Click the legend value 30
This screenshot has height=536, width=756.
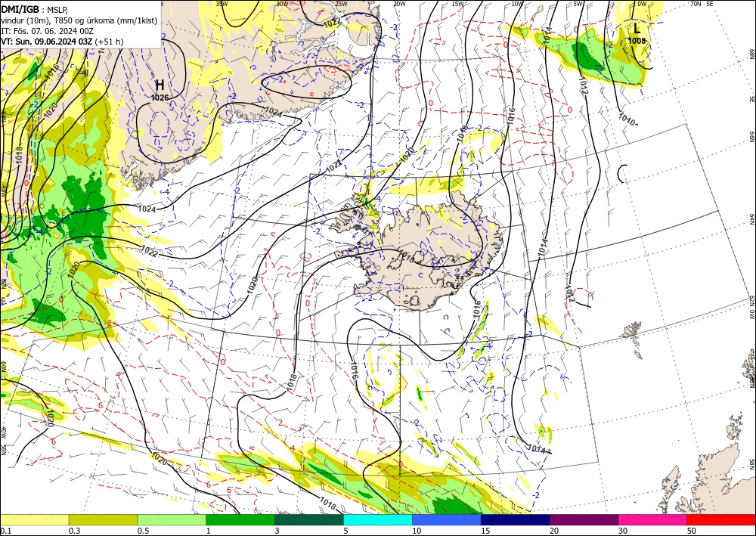623,531
